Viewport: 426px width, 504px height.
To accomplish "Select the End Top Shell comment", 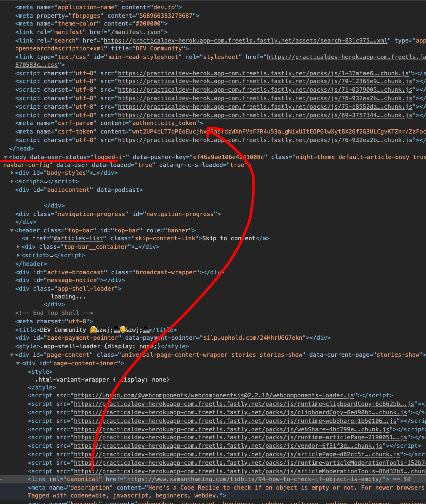I will (54, 313).
